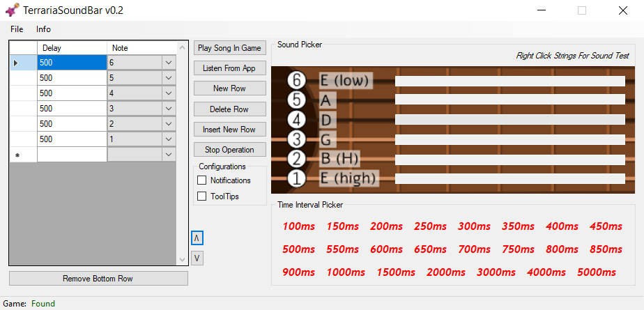This screenshot has height=310, width=644.
Task: Pick the 450ms time interval
Action: tap(606, 226)
